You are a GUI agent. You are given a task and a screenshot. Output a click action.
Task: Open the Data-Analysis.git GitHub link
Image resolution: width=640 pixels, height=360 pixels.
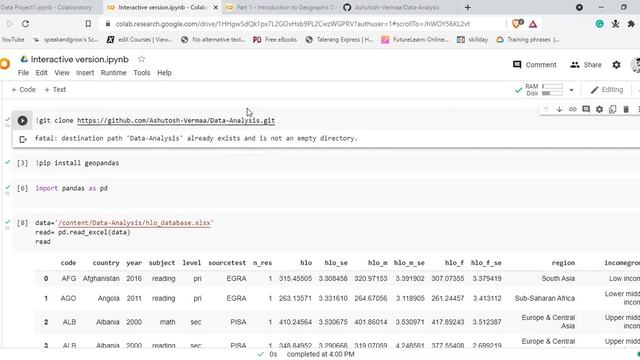point(176,120)
